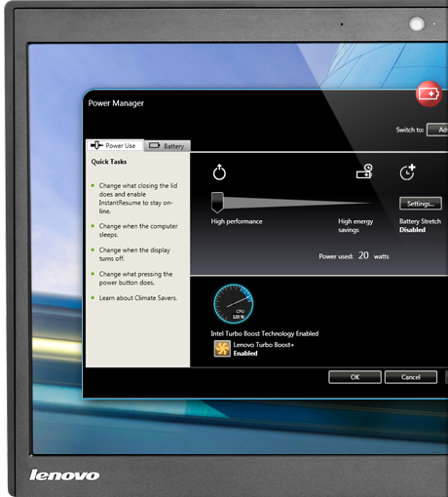Click the Lenovo Turbo Boost+ 'Enabled' status
The height and width of the screenshot is (497, 448).
coord(245,354)
